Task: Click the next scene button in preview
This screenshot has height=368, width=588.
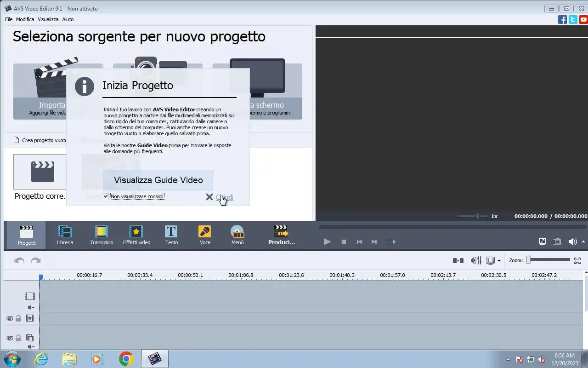Action: pos(391,241)
